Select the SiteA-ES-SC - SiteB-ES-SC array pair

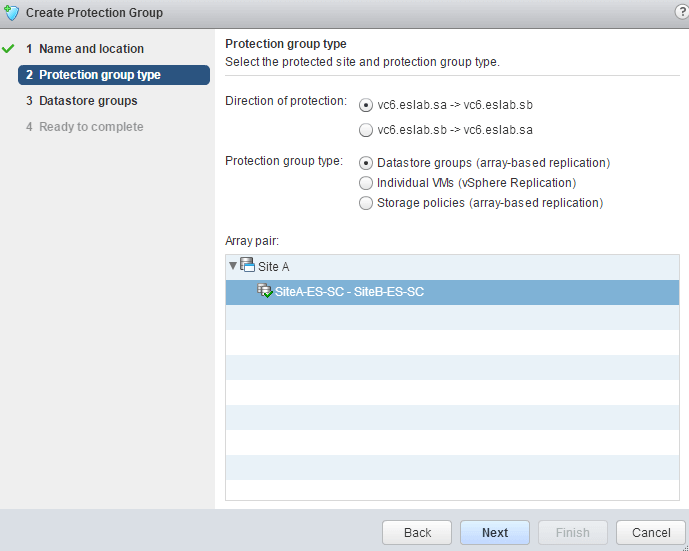click(350, 292)
